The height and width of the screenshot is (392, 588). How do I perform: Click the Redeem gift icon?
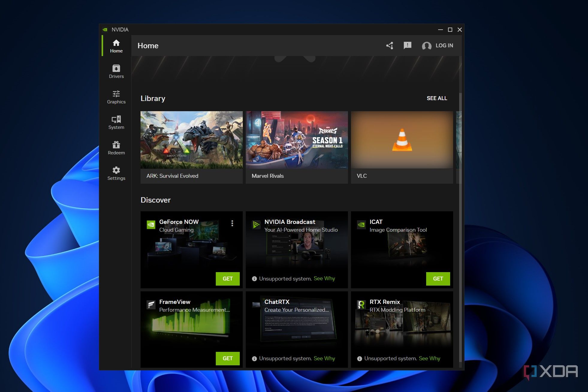[x=116, y=145]
